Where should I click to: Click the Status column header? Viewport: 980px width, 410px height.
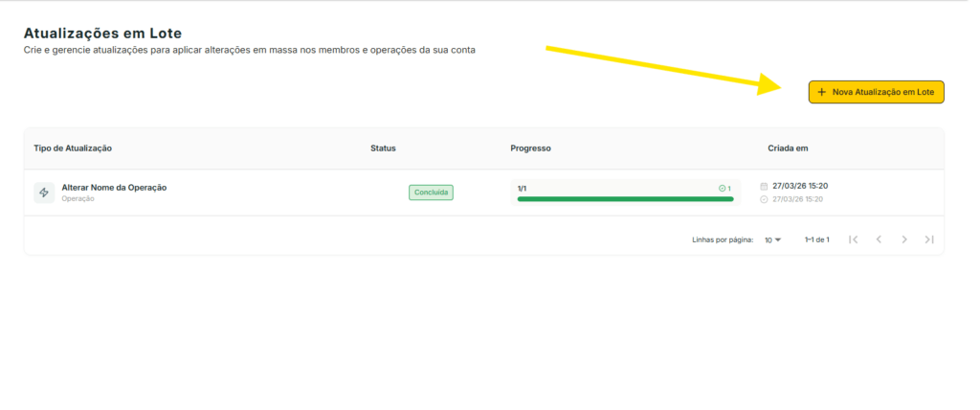(x=383, y=148)
